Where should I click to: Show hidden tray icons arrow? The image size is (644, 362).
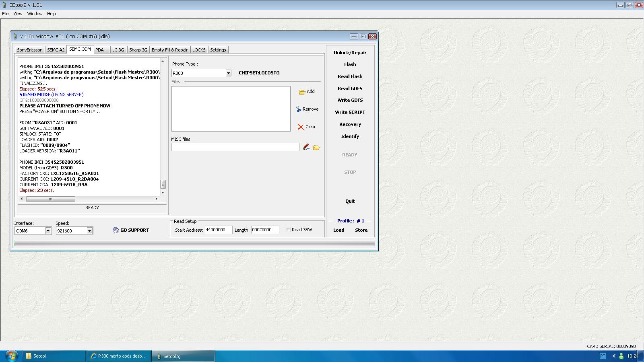[x=614, y=356]
